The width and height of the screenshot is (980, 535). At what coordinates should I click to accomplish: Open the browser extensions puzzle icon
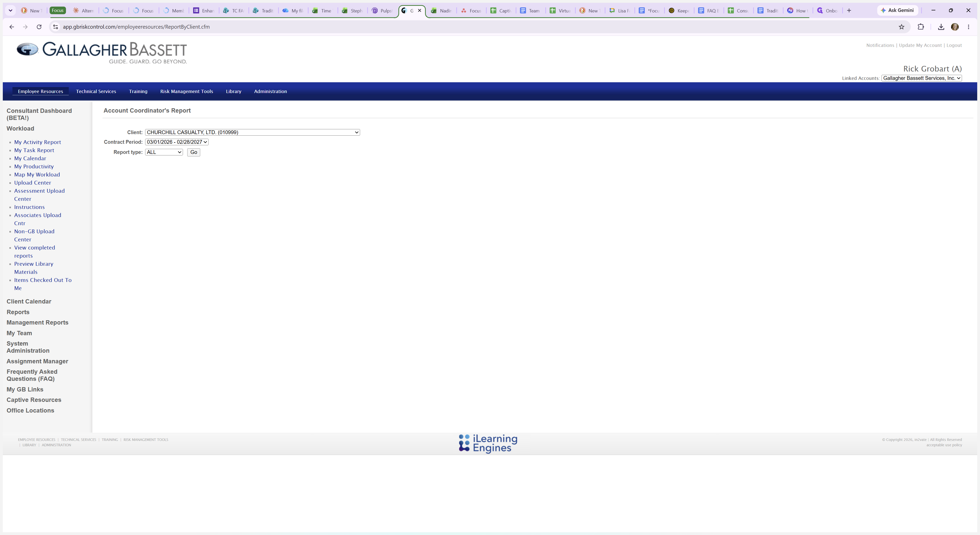point(921,27)
